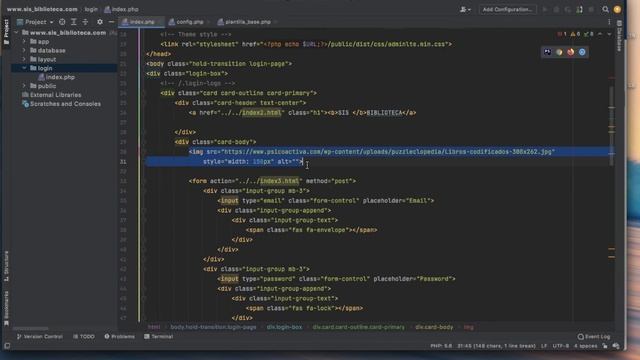Open the TODO tool window
This screenshot has width=640, height=360.
click(84, 337)
